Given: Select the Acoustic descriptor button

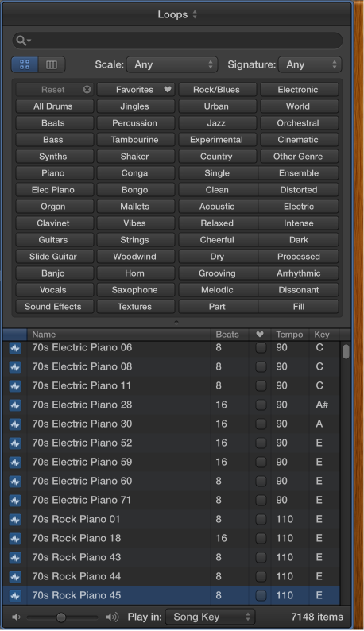Looking at the screenshot, I should pos(219,207).
